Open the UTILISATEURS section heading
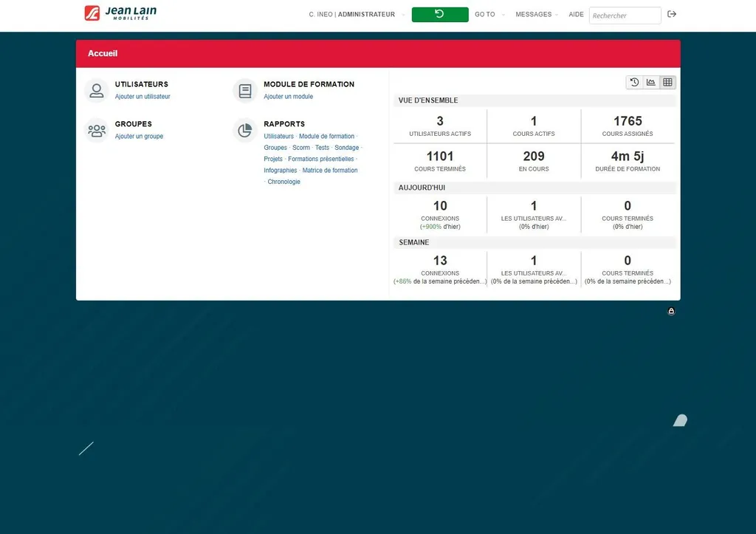Image resolution: width=756 pixels, height=534 pixels. click(x=141, y=84)
